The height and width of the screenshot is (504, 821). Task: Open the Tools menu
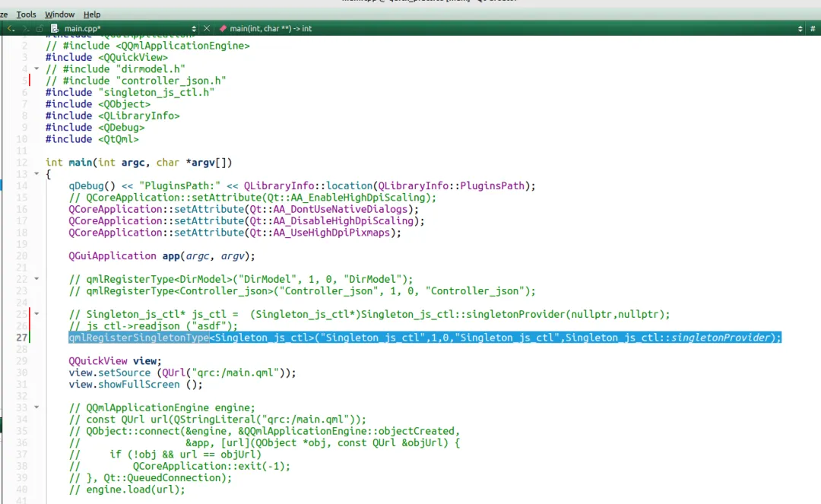(26, 14)
